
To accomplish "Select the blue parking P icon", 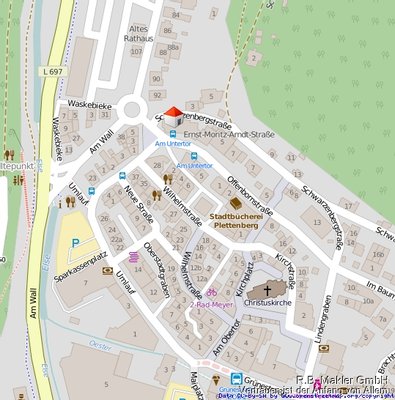I will [x=76, y=244].
